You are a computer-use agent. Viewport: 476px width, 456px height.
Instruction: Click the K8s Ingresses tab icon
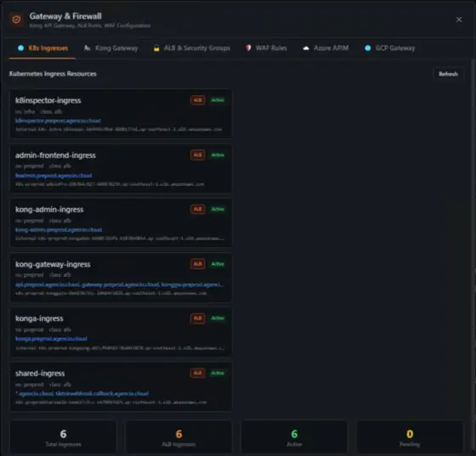[x=20, y=48]
